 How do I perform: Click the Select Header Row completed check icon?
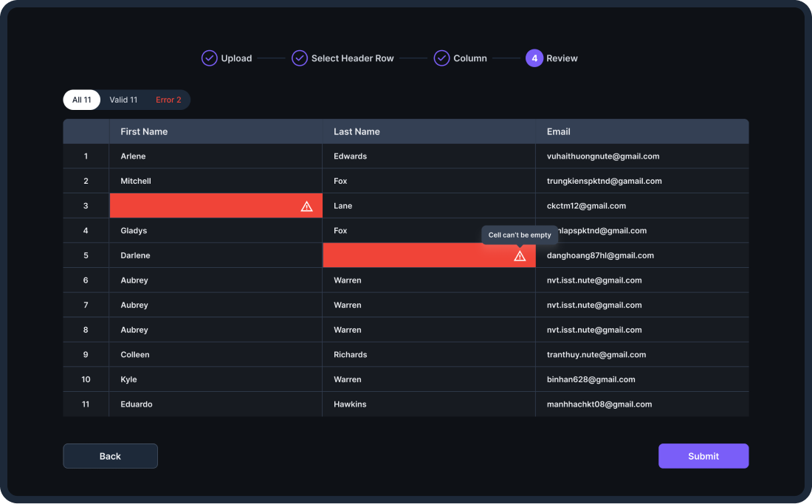coord(300,58)
